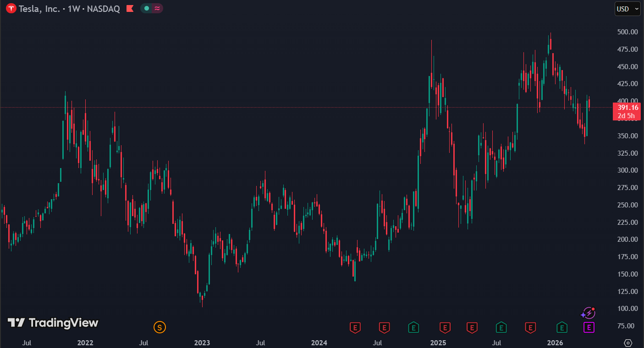Open the purple upcoming earnings marker
This screenshot has height=348, width=644.
click(589, 327)
